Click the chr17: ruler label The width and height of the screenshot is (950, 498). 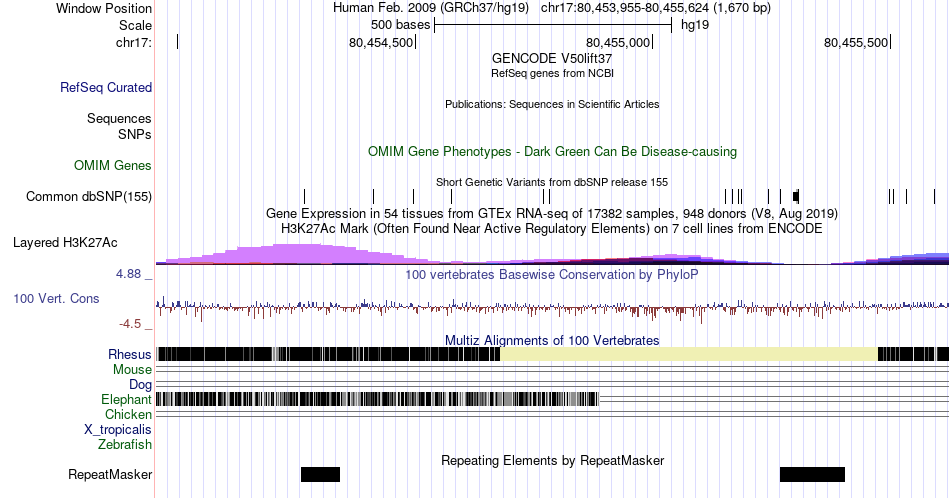[x=134, y=42]
